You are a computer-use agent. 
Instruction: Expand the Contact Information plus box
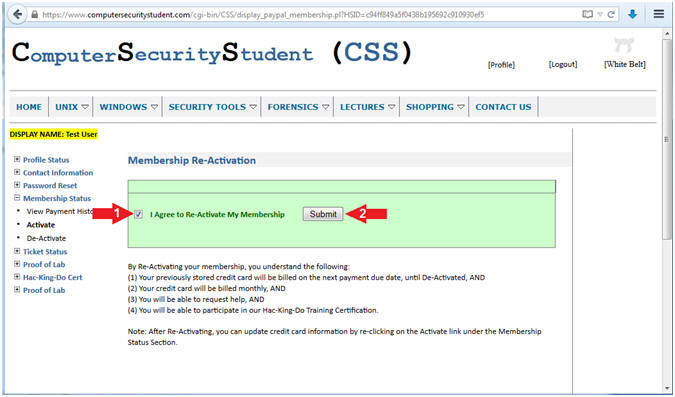[17, 172]
